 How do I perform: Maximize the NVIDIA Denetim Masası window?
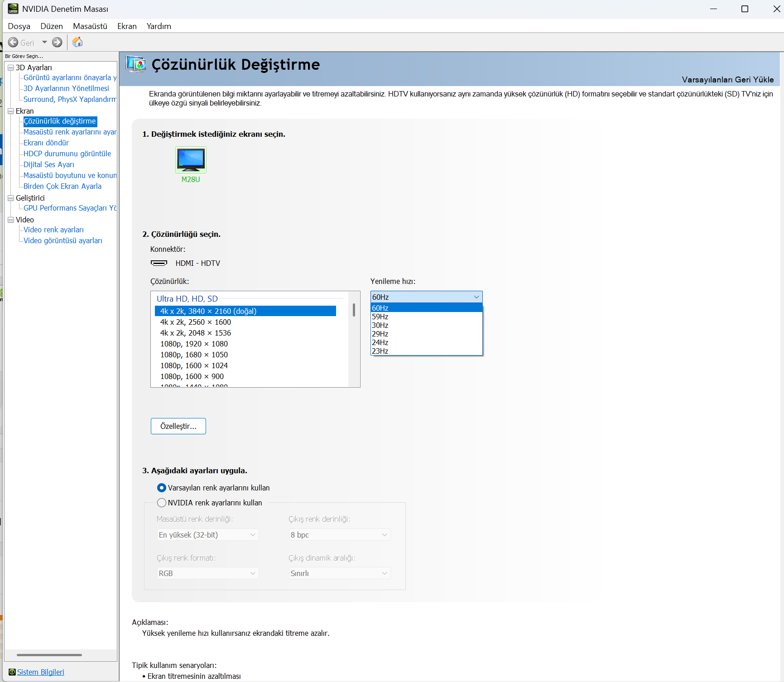(x=745, y=9)
